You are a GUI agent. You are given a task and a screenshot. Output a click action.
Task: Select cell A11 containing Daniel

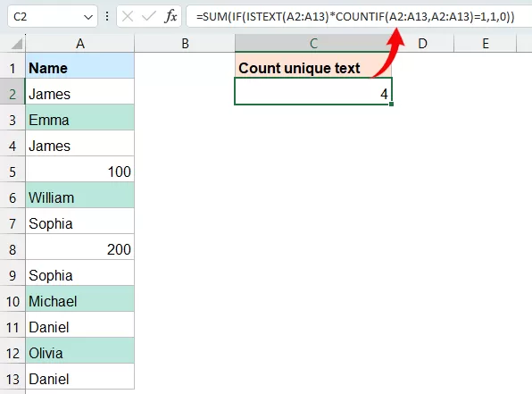[x=80, y=325]
